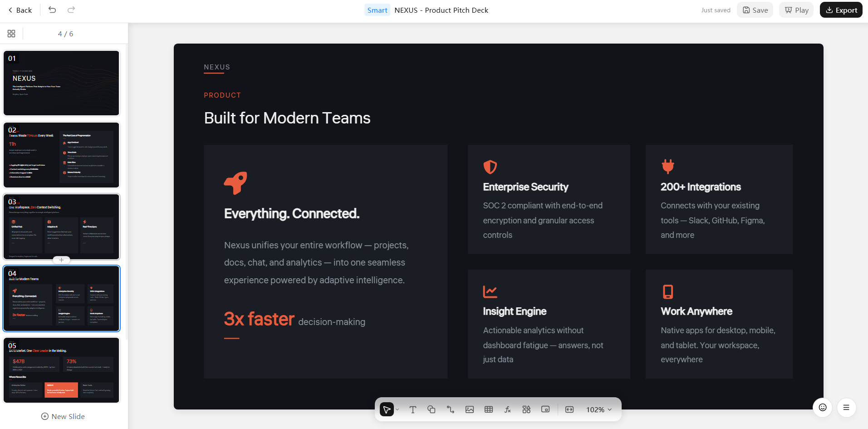Expand the selection tool options chevron
This screenshot has width=868, height=429.
click(397, 409)
